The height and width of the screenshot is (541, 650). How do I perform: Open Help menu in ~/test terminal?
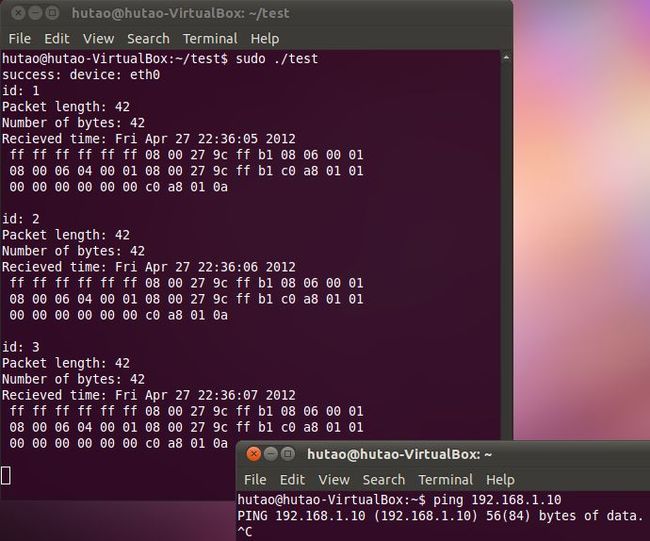(264, 39)
